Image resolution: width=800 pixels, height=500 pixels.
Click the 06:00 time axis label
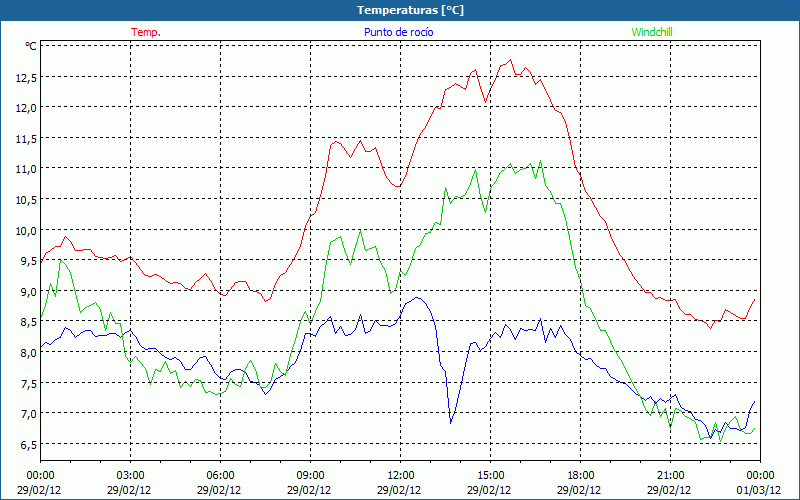tap(220, 476)
